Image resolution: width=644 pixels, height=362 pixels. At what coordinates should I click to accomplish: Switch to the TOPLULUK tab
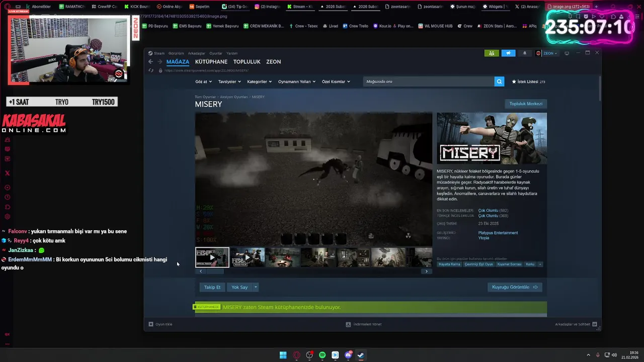(247, 62)
